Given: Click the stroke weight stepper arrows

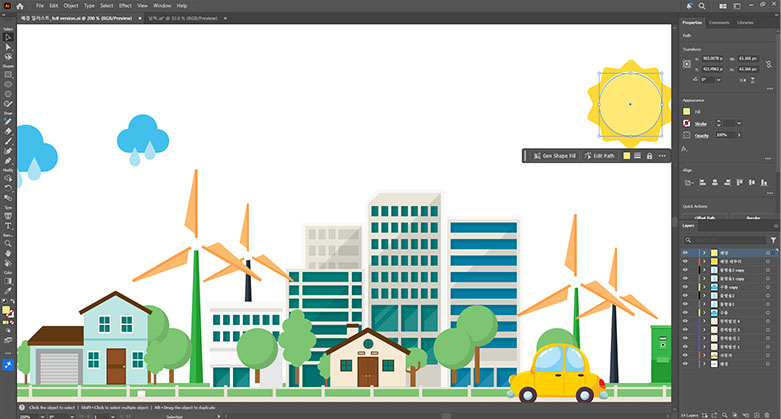Looking at the screenshot, I should point(719,123).
